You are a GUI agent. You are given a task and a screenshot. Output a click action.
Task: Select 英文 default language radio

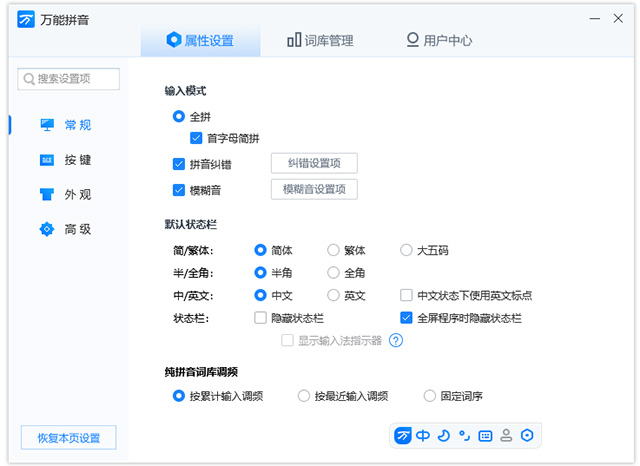tap(333, 295)
